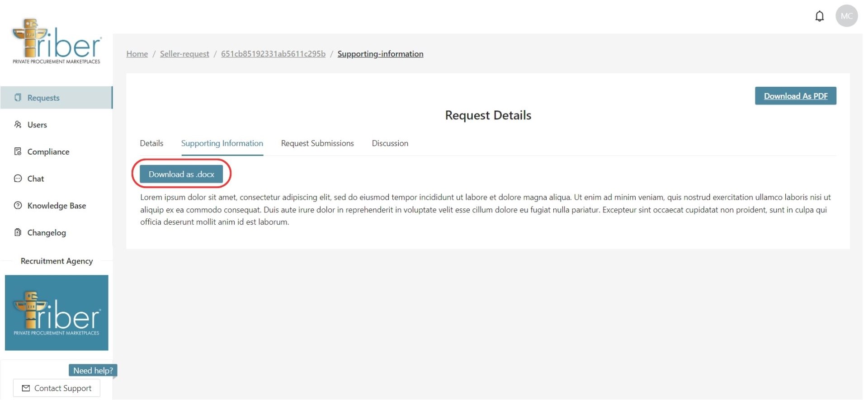Viewport: 868px width, 400px height.
Task: Open the MC user avatar menu
Action: point(846,16)
